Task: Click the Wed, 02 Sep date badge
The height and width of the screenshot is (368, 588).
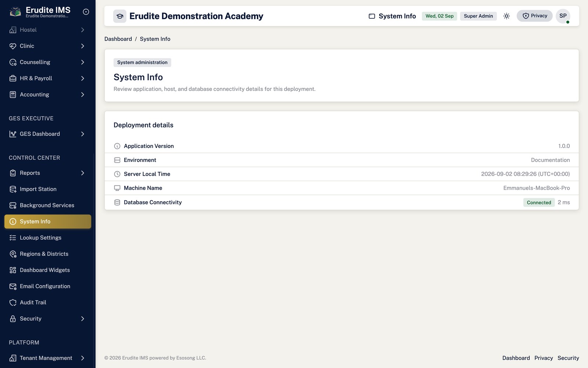Action: click(x=440, y=16)
